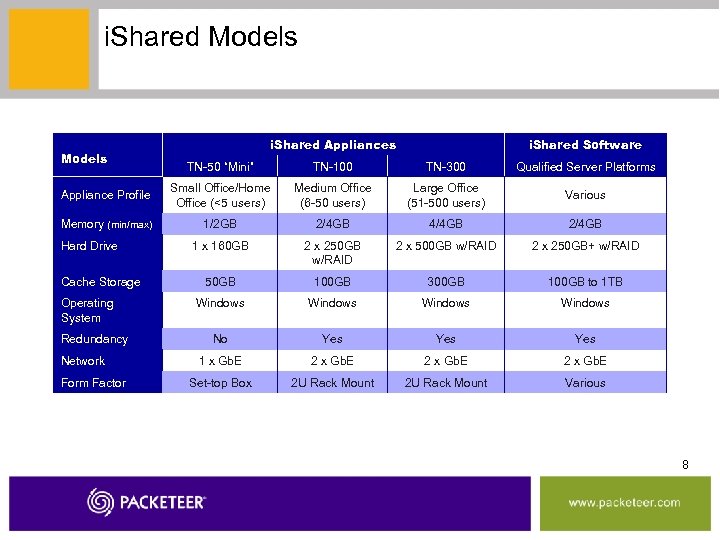Select the 'TN-300' column header
The width and height of the screenshot is (720, 540).
click(x=445, y=167)
